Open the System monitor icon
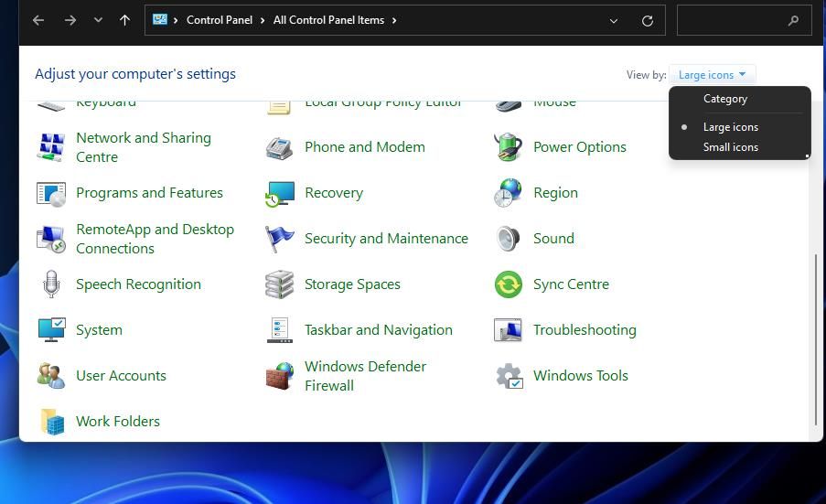Image resolution: width=826 pixels, height=504 pixels. tap(51, 330)
